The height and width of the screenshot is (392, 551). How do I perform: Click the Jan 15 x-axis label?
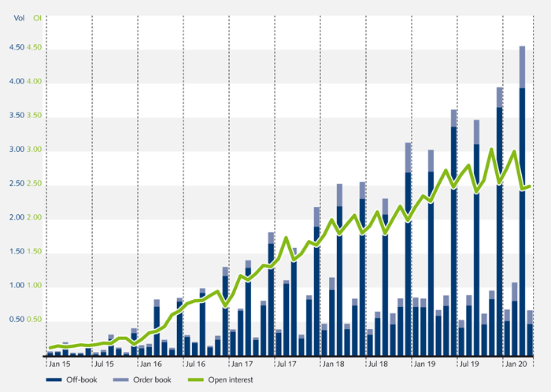pos(58,364)
